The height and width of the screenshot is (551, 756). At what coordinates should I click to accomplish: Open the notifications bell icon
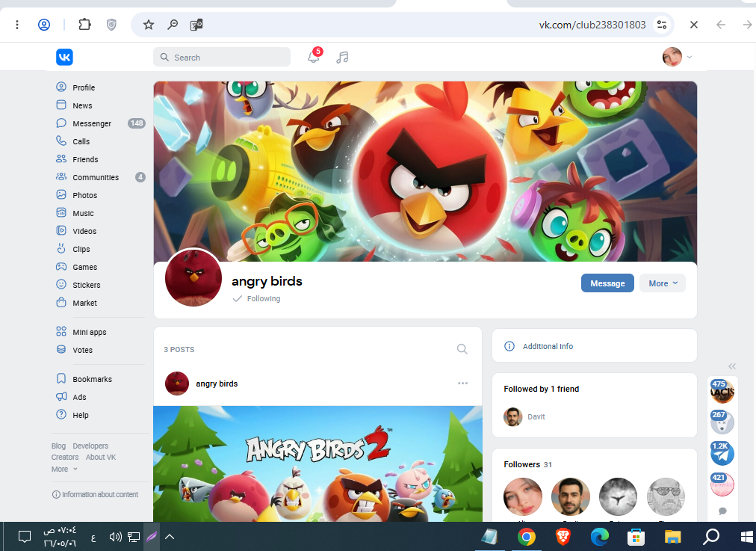314,58
